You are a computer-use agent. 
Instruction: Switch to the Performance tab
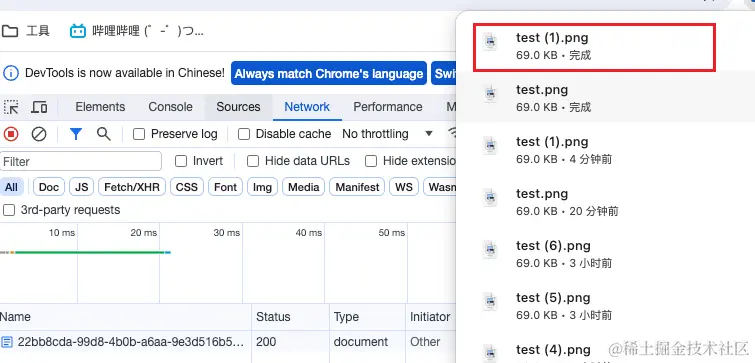(x=388, y=107)
